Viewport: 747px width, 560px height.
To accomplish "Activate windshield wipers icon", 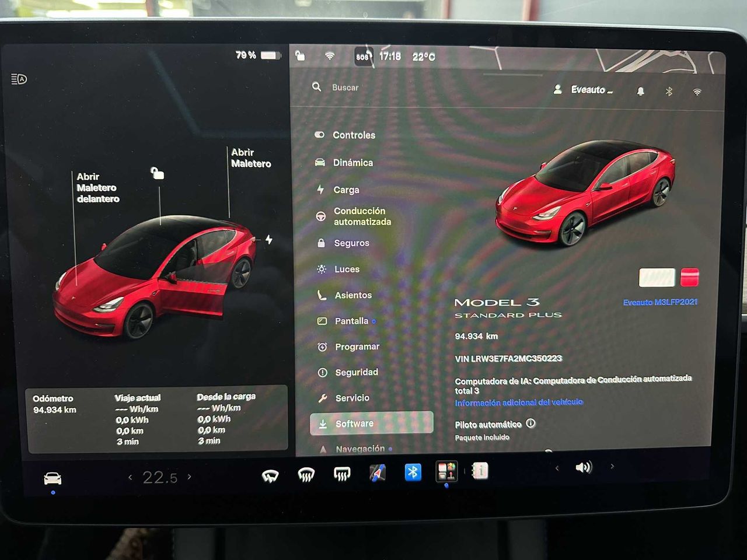I will coord(270,477).
